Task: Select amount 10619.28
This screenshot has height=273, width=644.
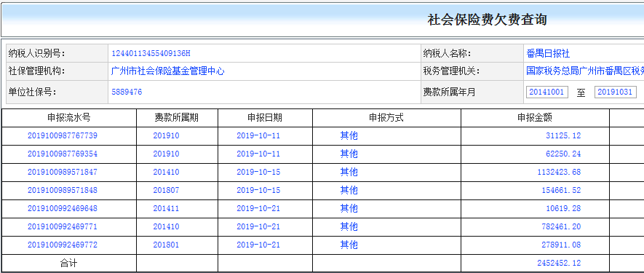Action: pyautogui.click(x=563, y=208)
